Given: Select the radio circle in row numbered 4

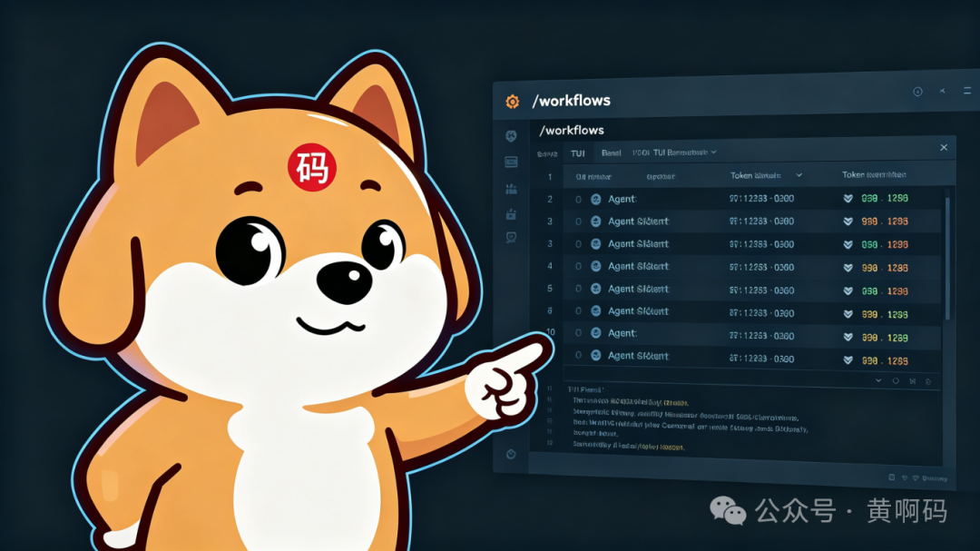Looking at the screenshot, I should [578, 267].
